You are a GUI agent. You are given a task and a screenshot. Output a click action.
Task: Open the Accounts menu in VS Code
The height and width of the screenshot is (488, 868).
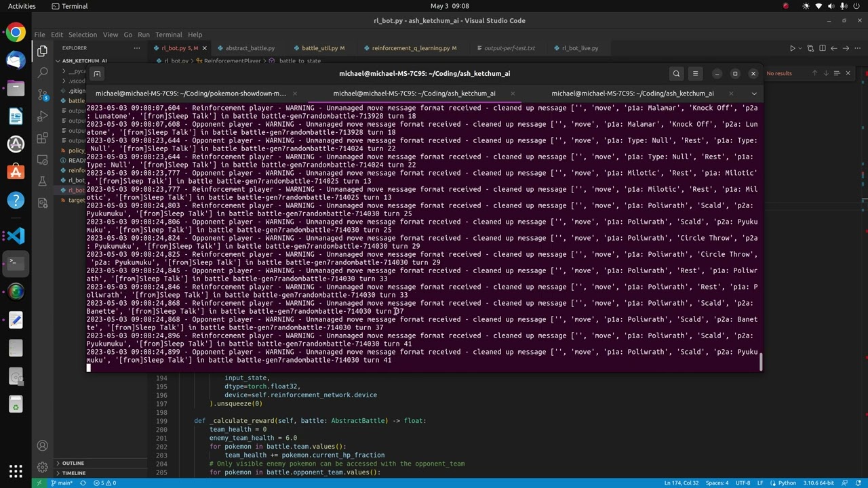click(42, 445)
